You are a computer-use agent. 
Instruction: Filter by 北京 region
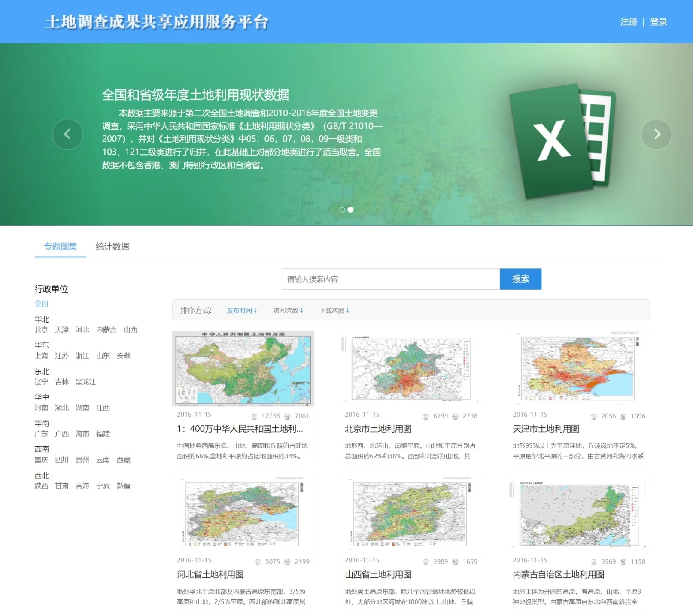click(x=41, y=330)
